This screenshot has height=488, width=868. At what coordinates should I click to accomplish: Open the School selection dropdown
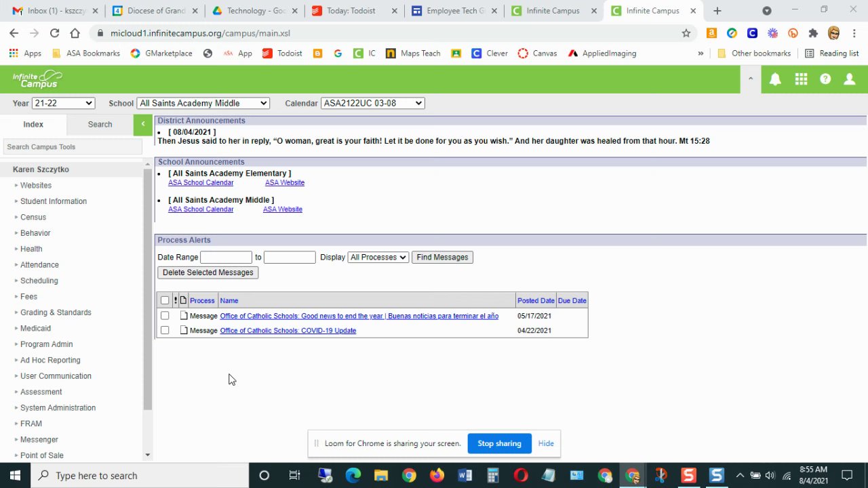[203, 103]
